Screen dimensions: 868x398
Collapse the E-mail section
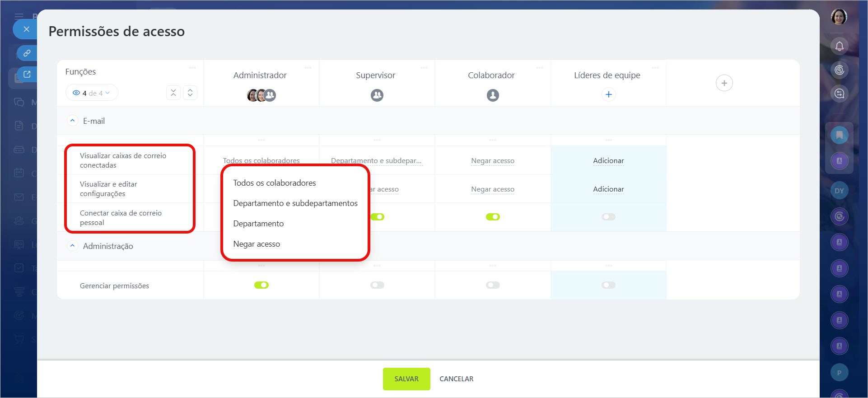[x=72, y=121]
